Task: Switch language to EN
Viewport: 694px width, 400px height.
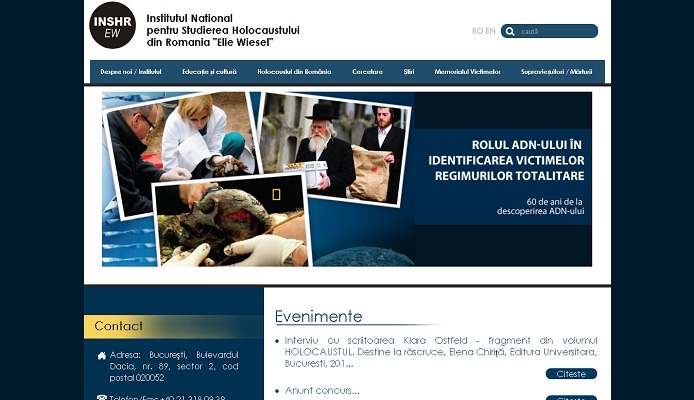Action: pos(490,31)
